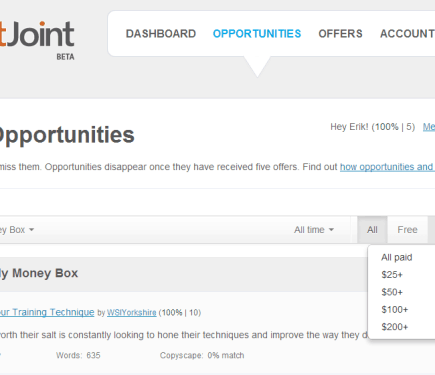
Task: Open the DASHBOARD nav tab
Action: tap(161, 34)
